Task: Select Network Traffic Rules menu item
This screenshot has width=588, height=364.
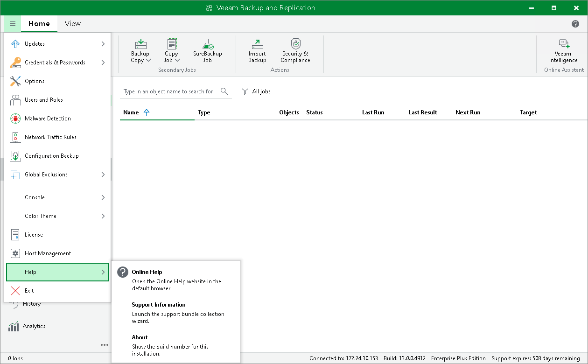Action: (57, 137)
